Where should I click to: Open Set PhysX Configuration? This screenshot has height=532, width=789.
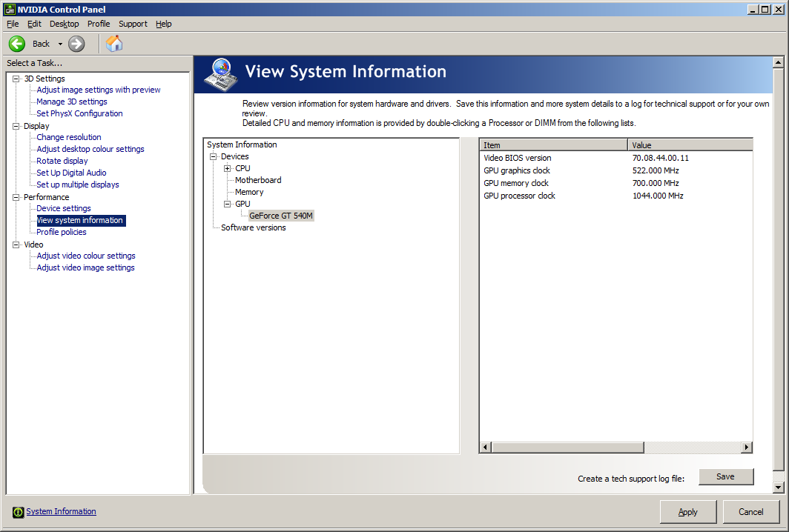79,113
